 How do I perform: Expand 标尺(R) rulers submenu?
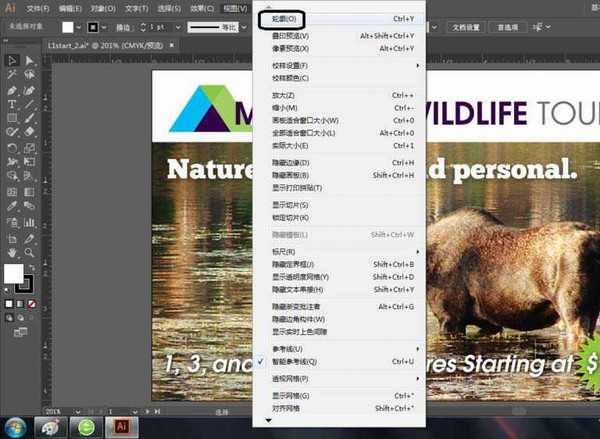point(339,252)
